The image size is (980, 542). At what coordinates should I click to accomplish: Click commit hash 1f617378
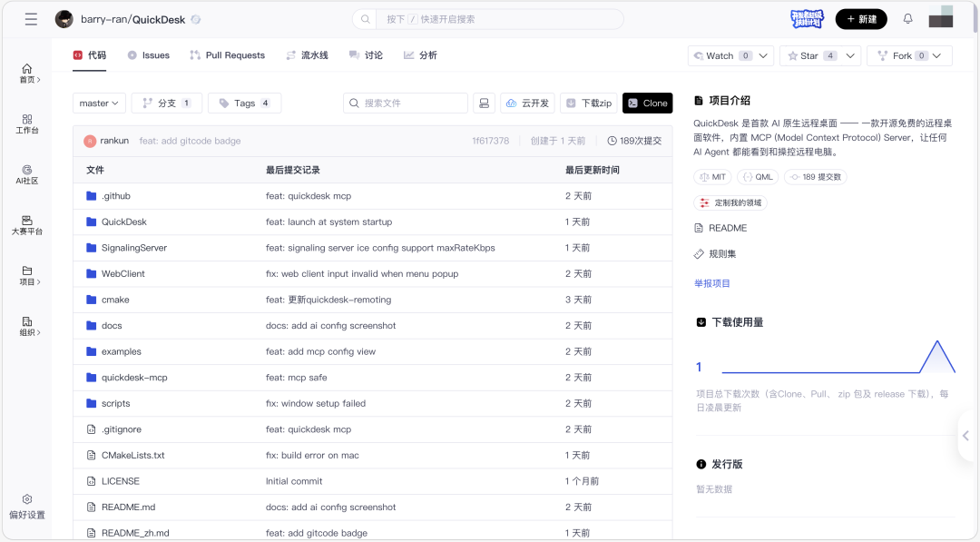click(x=491, y=141)
